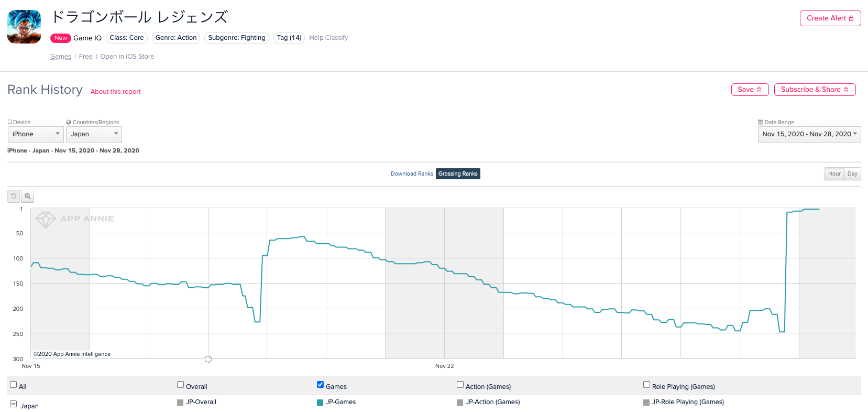Image resolution: width=868 pixels, height=412 pixels.
Task: Click the Rank History heading
Action: (x=45, y=90)
